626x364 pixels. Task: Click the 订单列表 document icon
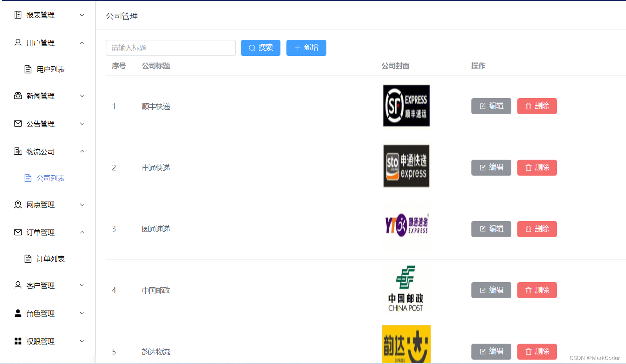(x=28, y=259)
